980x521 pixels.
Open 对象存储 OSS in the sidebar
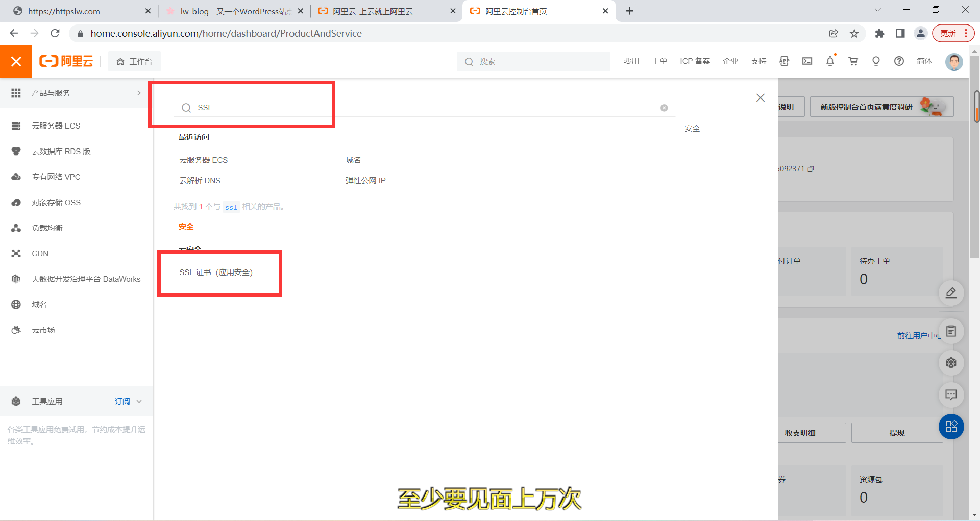point(56,202)
